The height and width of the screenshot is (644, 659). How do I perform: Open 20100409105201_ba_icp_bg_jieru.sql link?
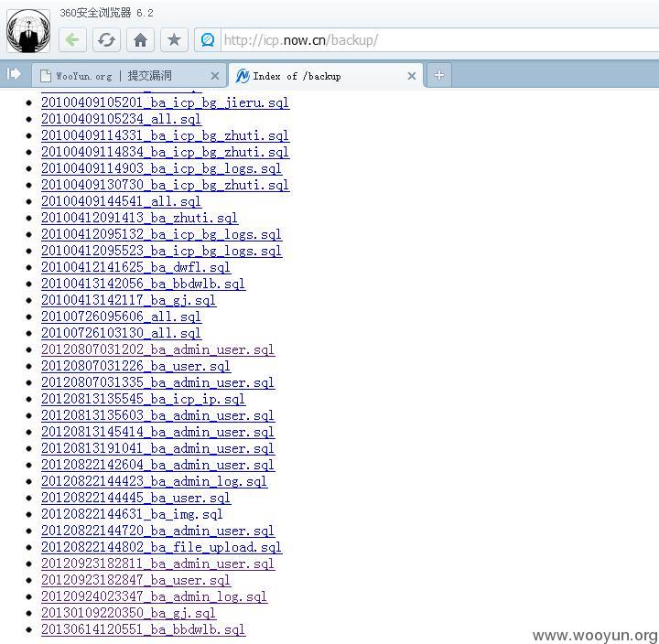pyautogui.click(x=165, y=102)
